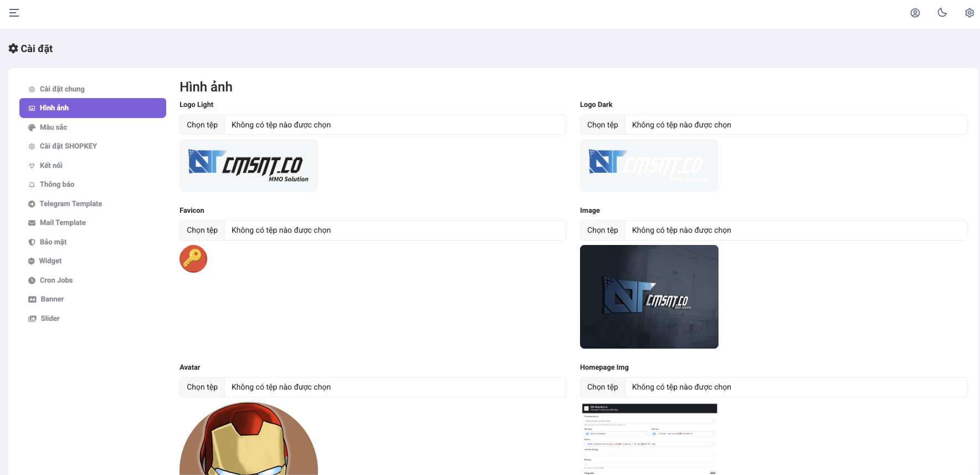The height and width of the screenshot is (475, 980).
Task: Select the Hình ảnh sidebar item
Action: click(93, 108)
